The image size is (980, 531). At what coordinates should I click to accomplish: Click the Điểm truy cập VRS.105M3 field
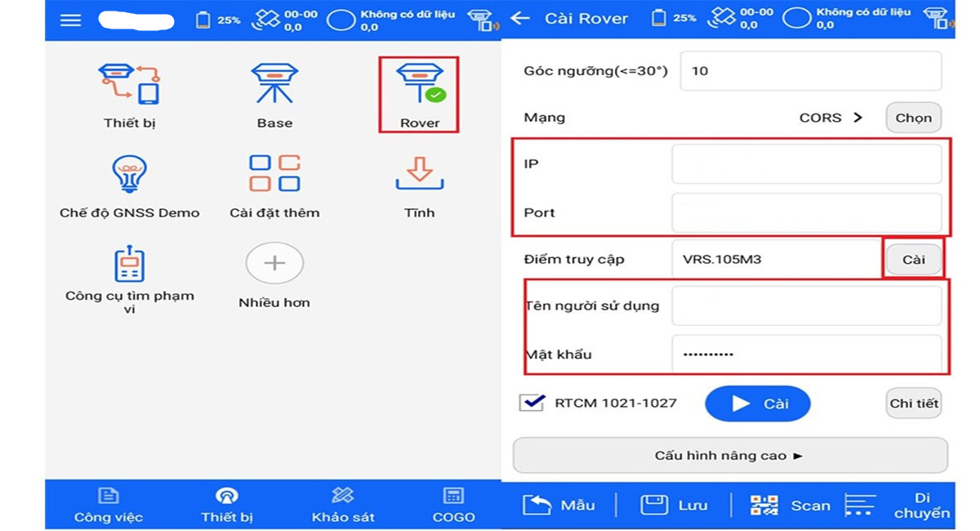coord(776,260)
